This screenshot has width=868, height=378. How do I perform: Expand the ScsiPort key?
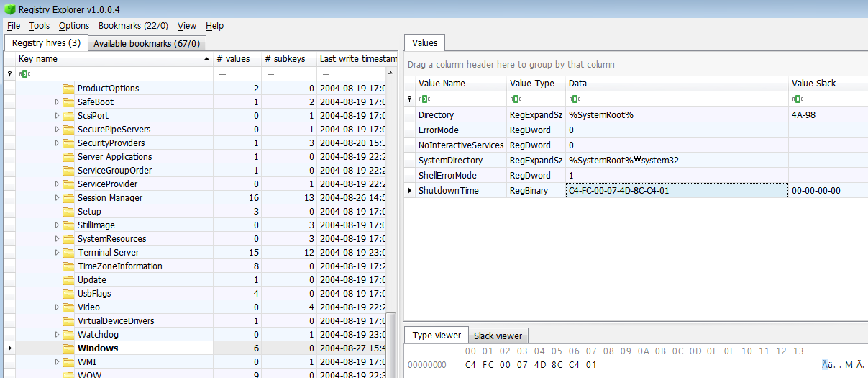(x=58, y=116)
